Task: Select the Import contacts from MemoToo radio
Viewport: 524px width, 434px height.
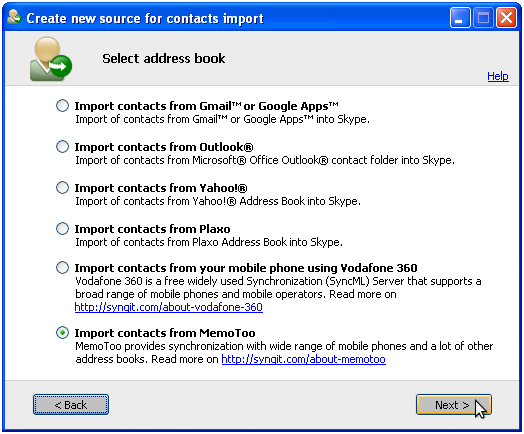Action: point(62,333)
